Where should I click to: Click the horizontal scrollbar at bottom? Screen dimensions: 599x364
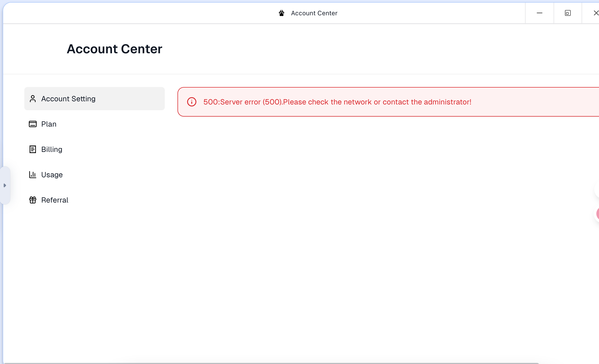point(271,363)
